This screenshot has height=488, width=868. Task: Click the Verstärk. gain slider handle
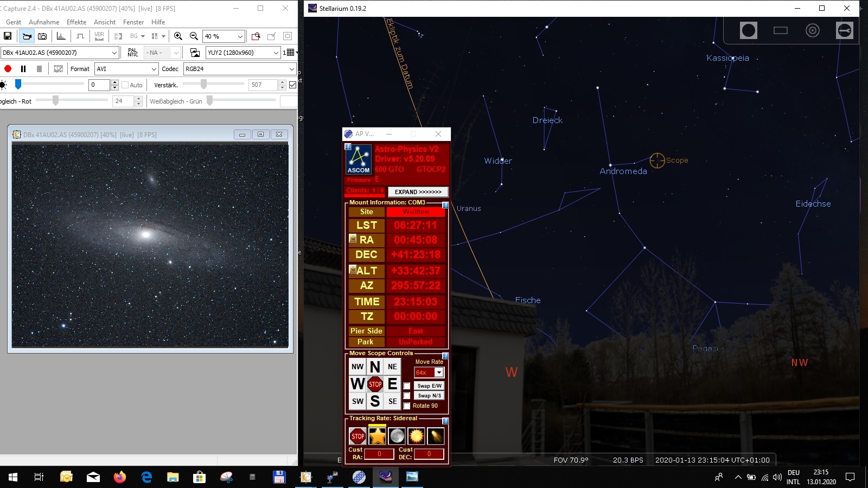coord(203,85)
